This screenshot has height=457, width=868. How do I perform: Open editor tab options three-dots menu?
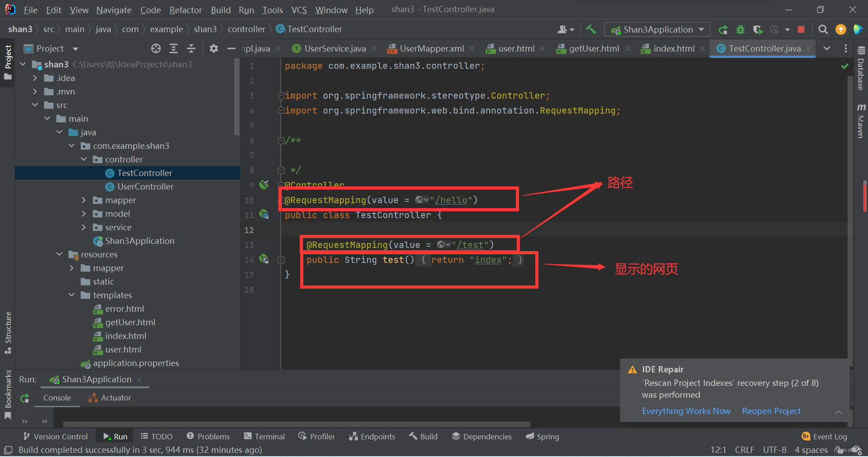point(845,48)
